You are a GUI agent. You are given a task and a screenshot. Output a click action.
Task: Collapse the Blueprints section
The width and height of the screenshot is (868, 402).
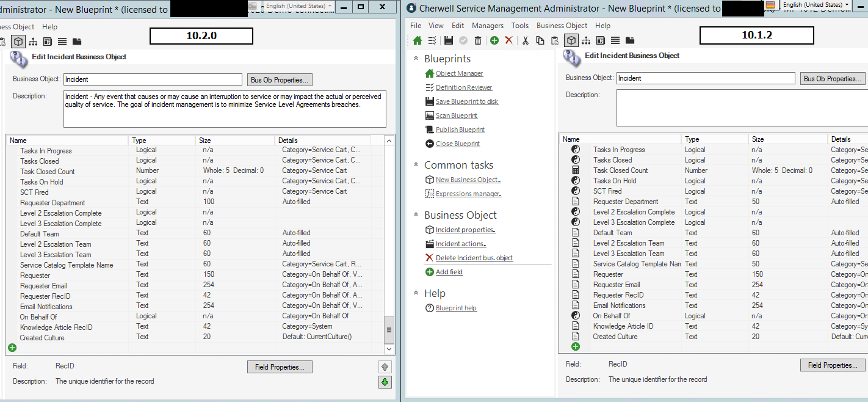[414, 59]
